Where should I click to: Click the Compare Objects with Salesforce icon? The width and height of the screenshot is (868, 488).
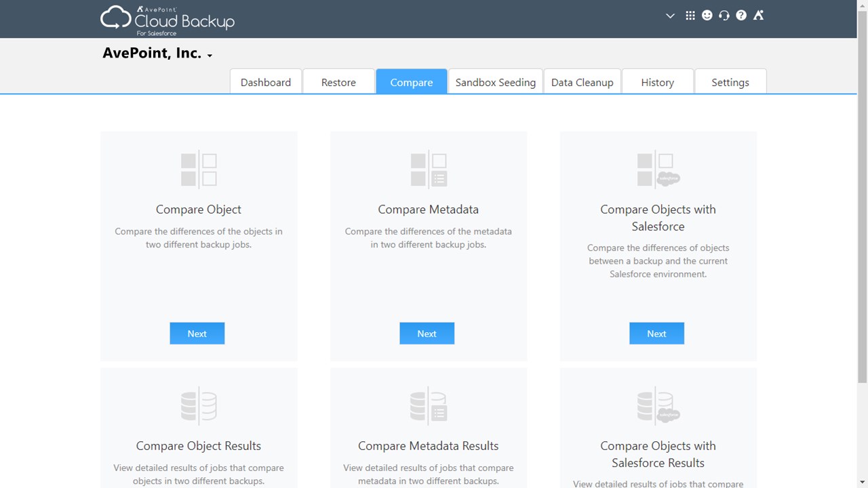click(x=658, y=169)
